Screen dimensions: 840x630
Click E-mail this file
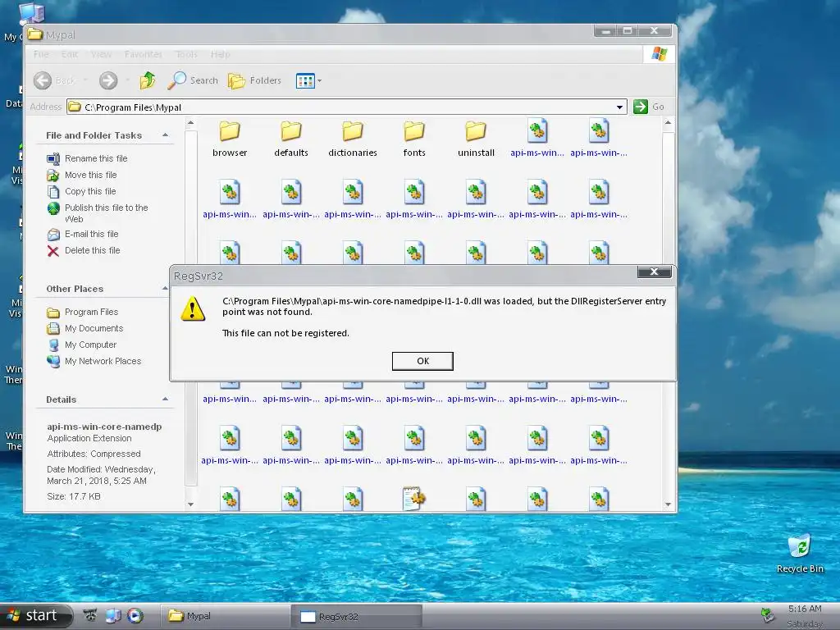pos(92,234)
